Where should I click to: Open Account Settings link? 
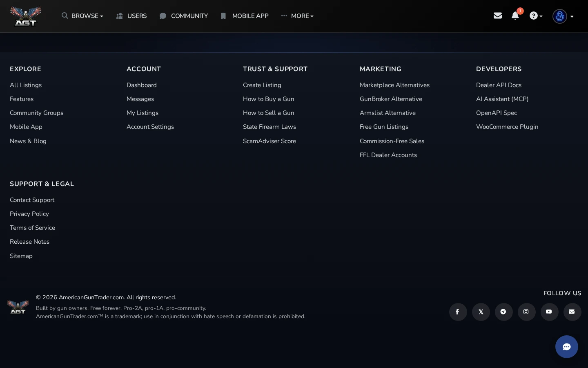(x=150, y=127)
